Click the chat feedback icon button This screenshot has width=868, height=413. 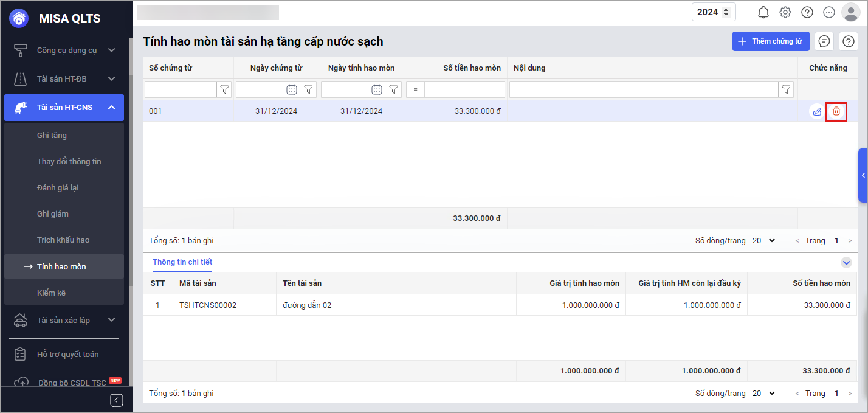[824, 41]
